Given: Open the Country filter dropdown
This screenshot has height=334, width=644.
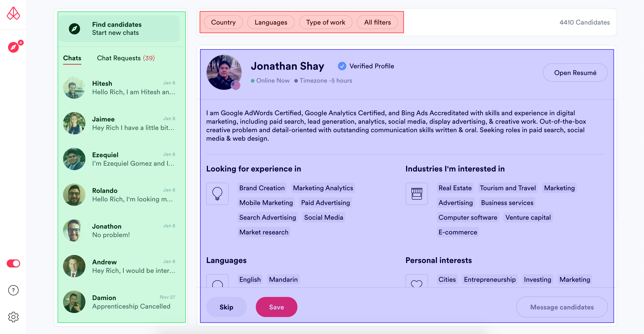Looking at the screenshot, I should (223, 22).
